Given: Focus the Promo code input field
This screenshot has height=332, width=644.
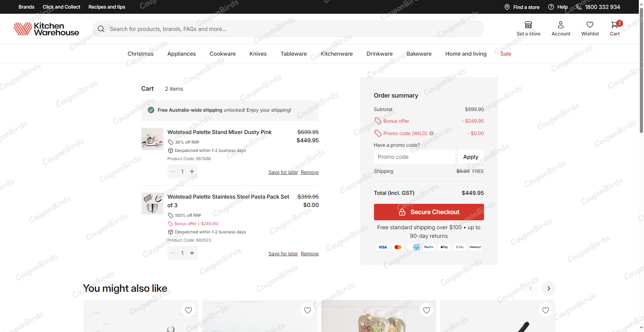Looking at the screenshot, I should click(x=414, y=157).
